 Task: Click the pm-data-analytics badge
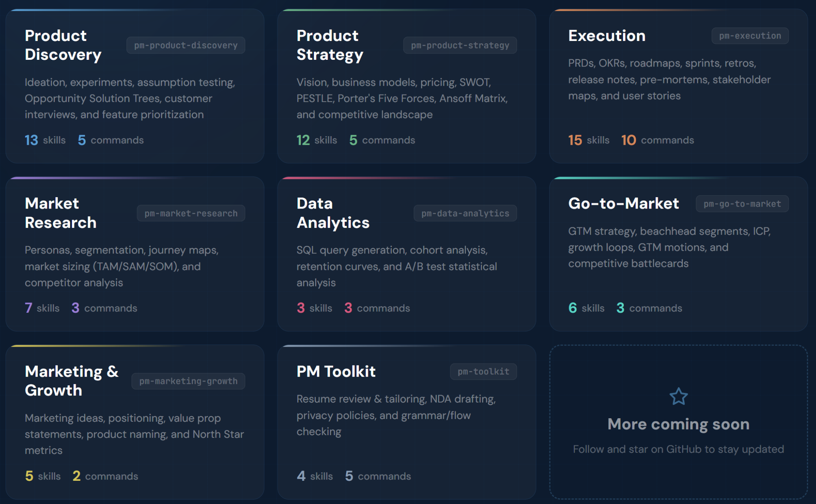tap(465, 213)
